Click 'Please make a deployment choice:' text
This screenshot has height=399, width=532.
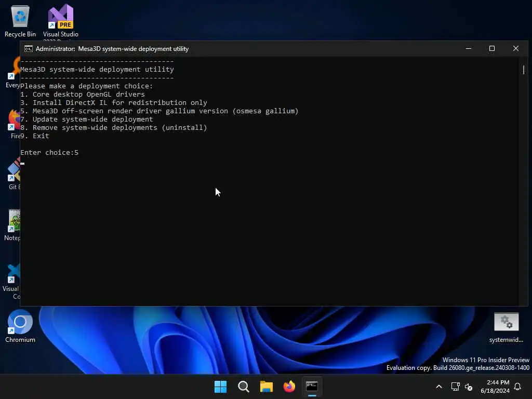(x=87, y=86)
